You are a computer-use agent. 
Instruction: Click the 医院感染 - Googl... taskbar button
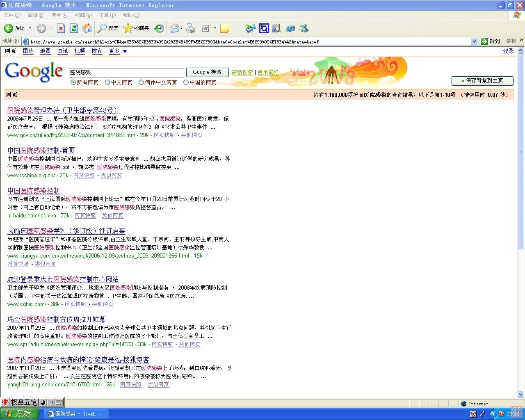pyautogui.click(x=76, y=414)
